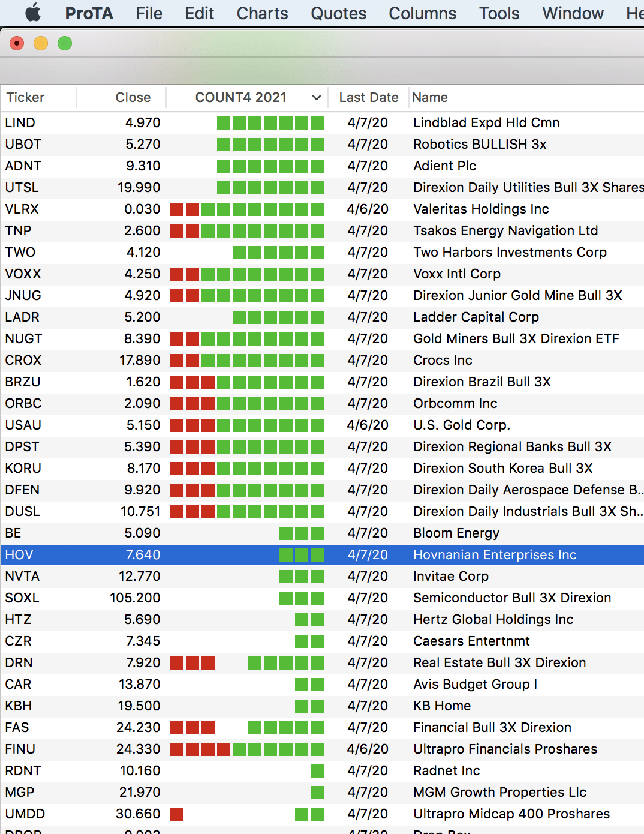Screen dimensions: 644x834
Task: Click the Last Date column header
Action: pyautogui.click(x=368, y=98)
